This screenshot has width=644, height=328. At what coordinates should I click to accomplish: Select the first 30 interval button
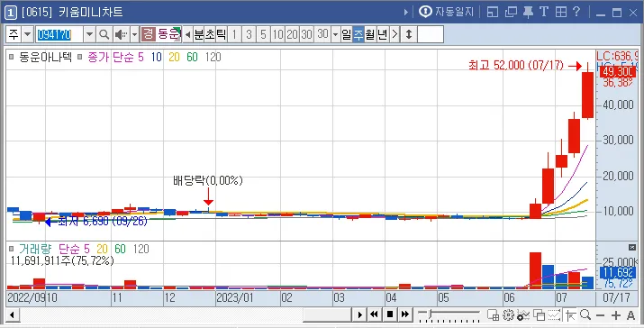pos(306,34)
